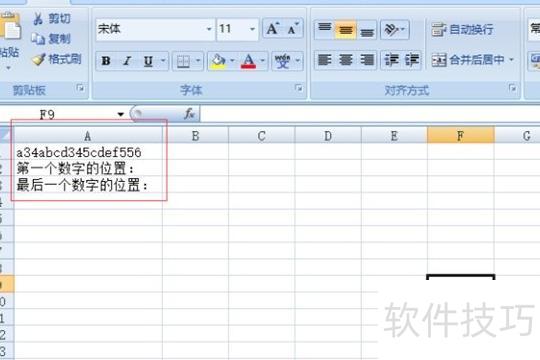This screenshot has height=360, width=540.
Task: Enable Wrap Text (自动换行)
Action: (463, 30)
